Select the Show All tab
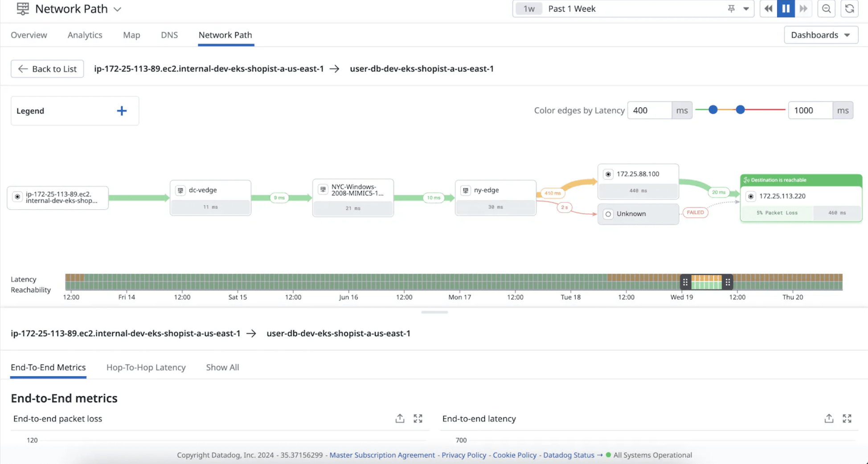868x464 pixels. coord(222,368)
